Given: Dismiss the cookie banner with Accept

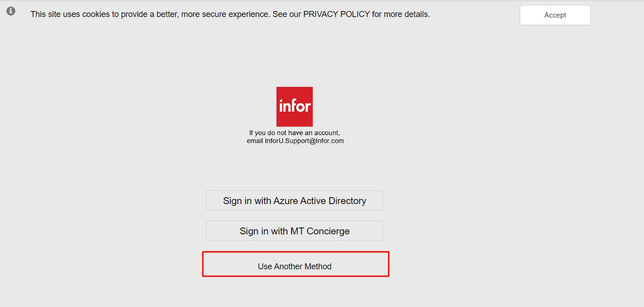Looking at the screenshot, I should point(555,15).
